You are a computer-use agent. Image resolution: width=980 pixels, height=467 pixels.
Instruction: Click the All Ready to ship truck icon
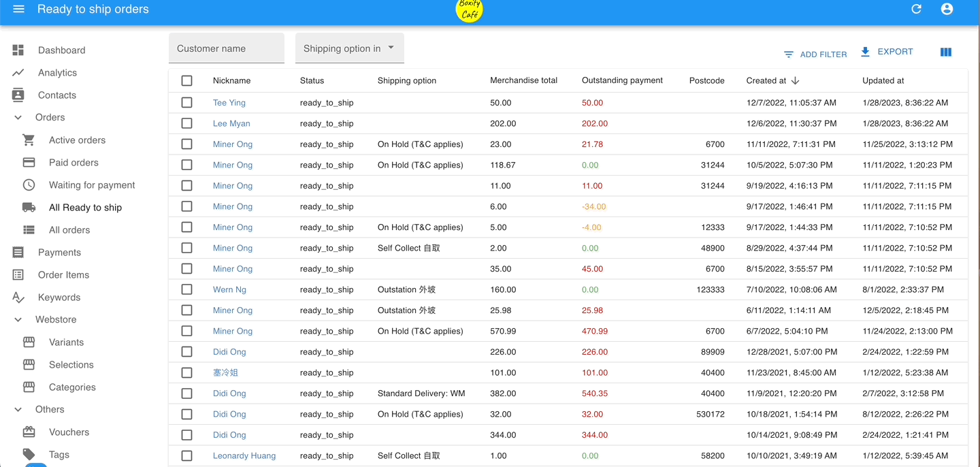[x=29, y=208]
